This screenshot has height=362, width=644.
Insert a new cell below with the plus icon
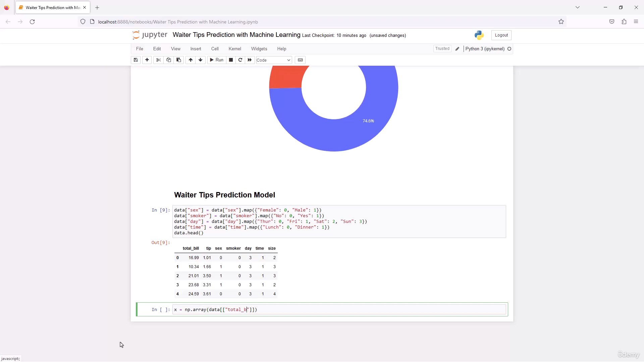[147, 60]
